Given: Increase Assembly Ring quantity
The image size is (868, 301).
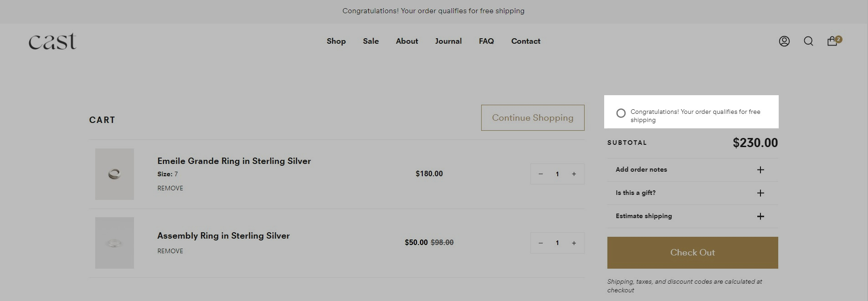Looking at the screenshot, I should click(x=574, y=243).
